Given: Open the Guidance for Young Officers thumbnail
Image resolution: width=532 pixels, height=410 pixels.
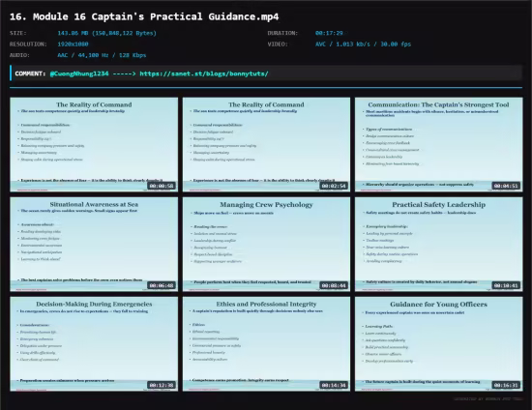Looking at the screenshot, I should click(x=439, y=344).
